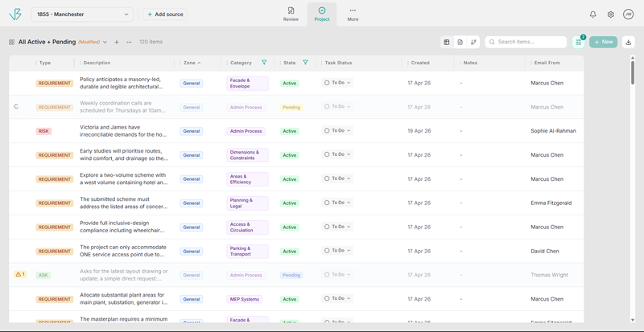This screenshot has width=644, height=332.
Task: Click the Thomas Wright email cell
Action: pyautogui.click(x=549, y=275)
